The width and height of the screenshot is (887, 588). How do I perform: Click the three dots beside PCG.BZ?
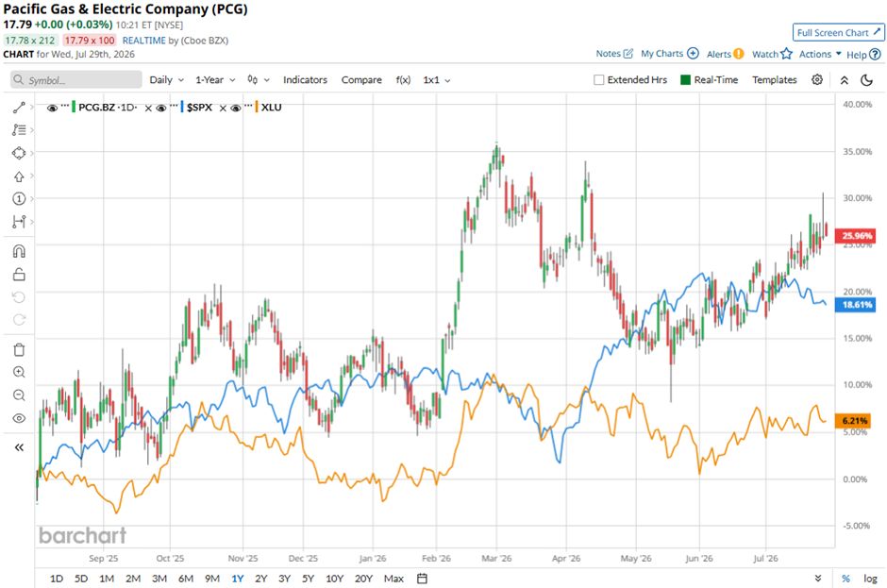64,106
